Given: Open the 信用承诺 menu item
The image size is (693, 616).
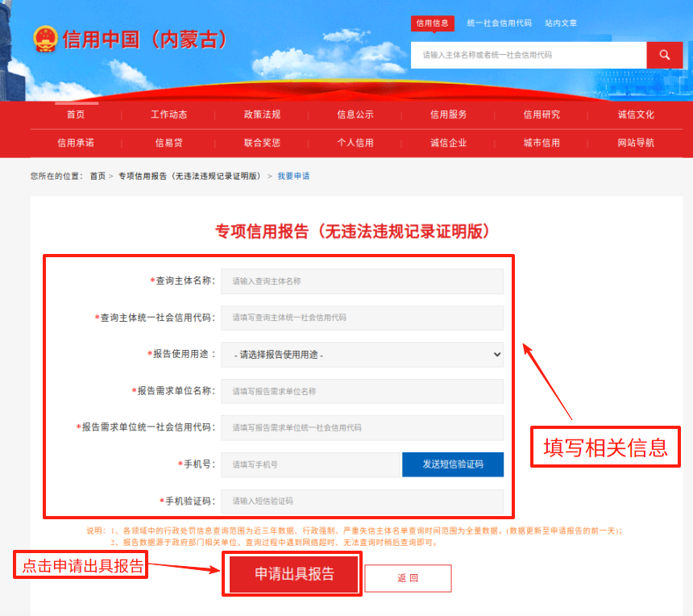Looking at the screenshot, I should [76, 143].
